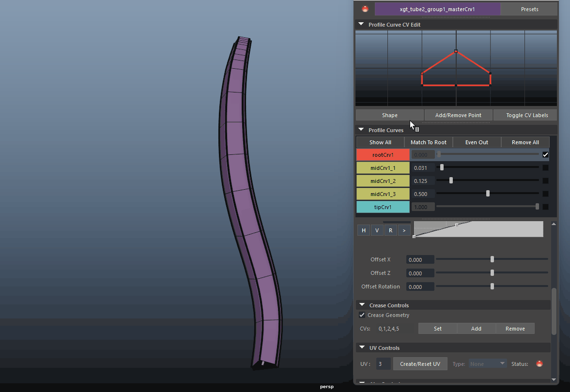Enable the midCrv1_1 checkbox
The width and height of the screenshot is (570, 392).
(545, 168)
